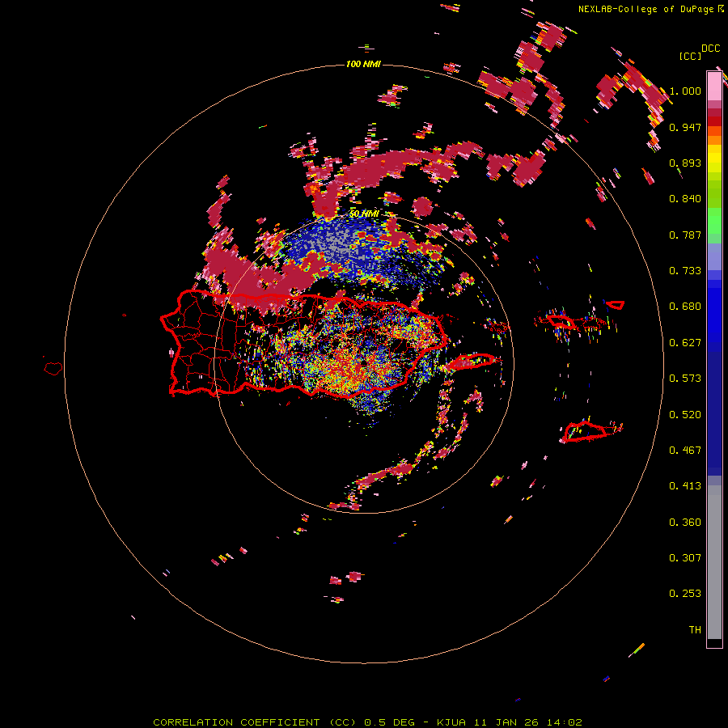Click the 0.520 color scale value
The height and width of the screenshot is (728, 728).
click(685, 415)
